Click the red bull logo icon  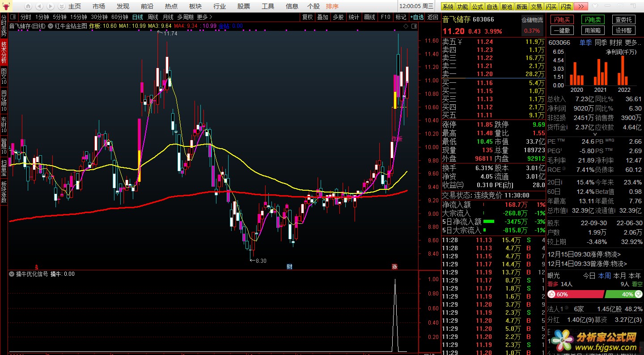6,6
